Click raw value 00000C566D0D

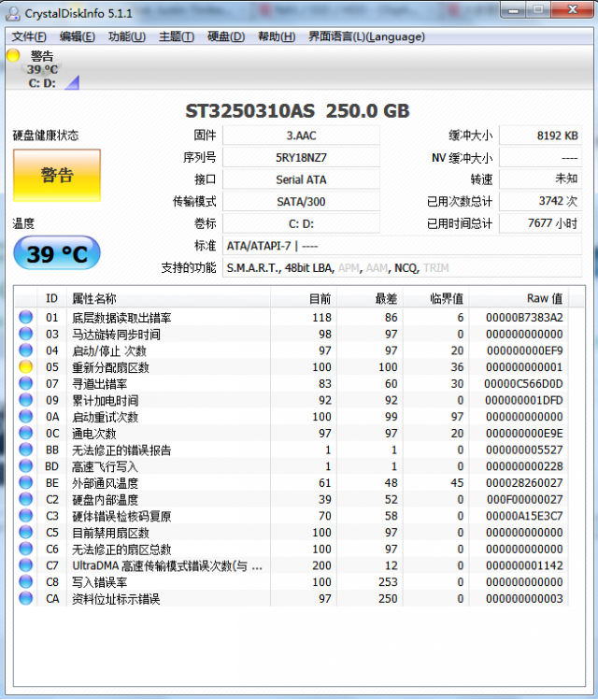523,383
